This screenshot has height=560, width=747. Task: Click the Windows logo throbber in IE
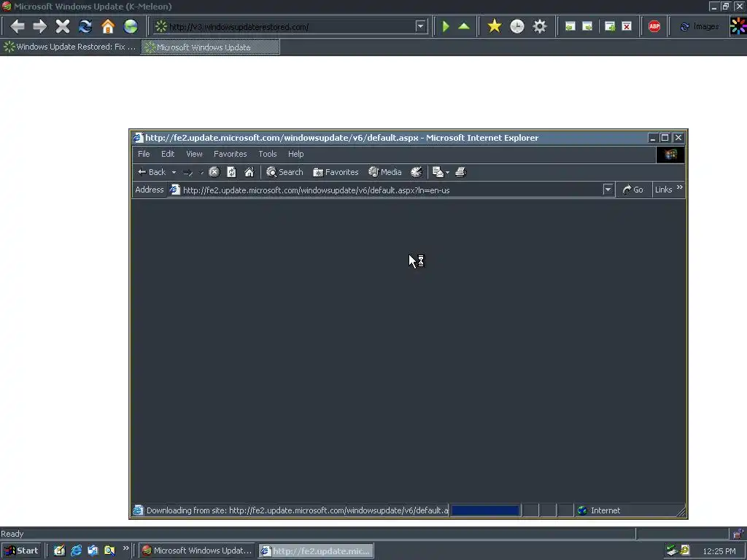click(670, 155)
